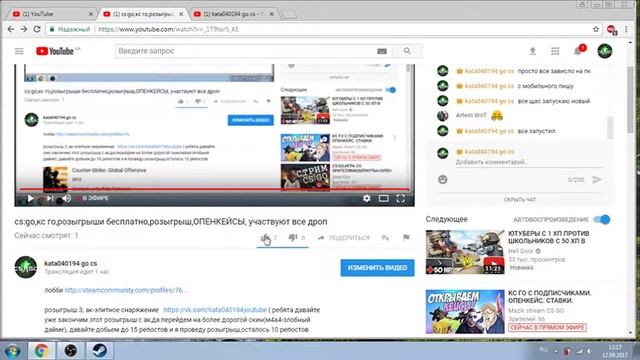Open the kata040194 go cs channel name
The height and width of the screenshot is (360, 640).
coord(71,264)
